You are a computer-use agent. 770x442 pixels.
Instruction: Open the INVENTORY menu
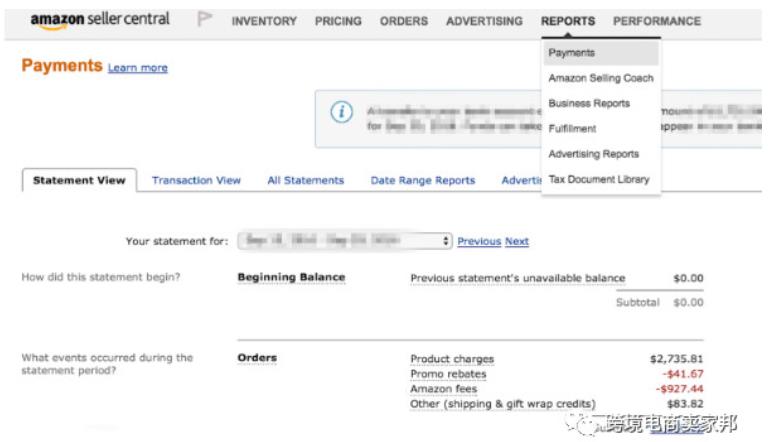pyautogui.click(x=264, y=21)
